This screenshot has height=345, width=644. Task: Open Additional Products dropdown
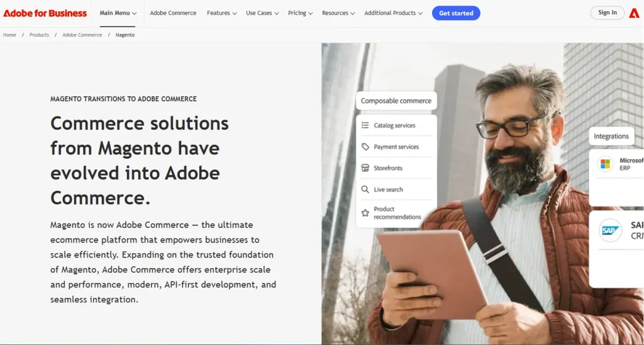click(394, 13)
